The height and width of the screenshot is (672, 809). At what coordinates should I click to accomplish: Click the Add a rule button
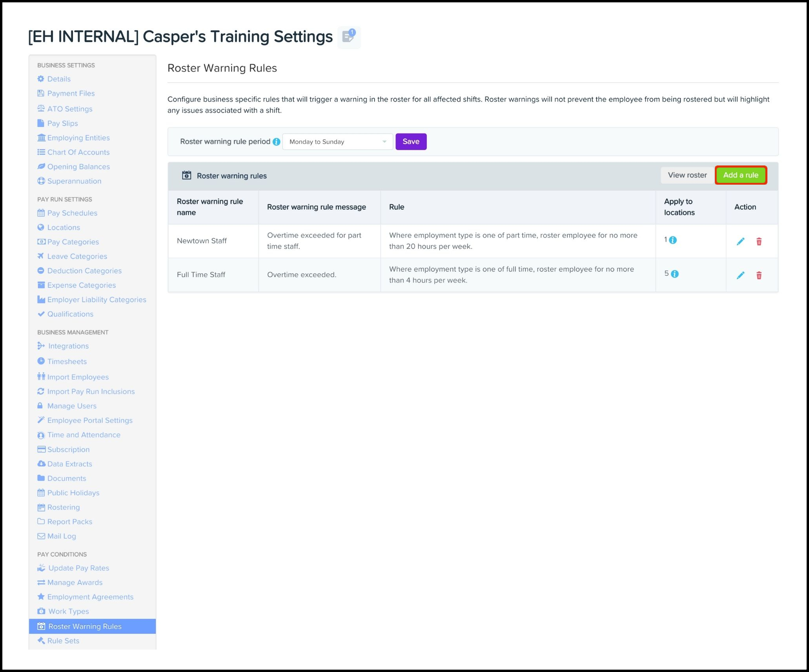pyautogui.click(x=740, y=175)
